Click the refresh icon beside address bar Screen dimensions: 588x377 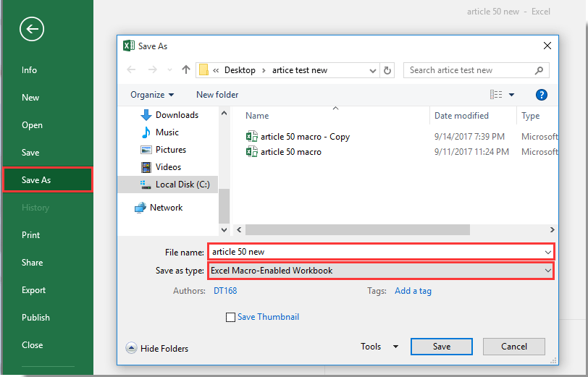tap(388, 70)
